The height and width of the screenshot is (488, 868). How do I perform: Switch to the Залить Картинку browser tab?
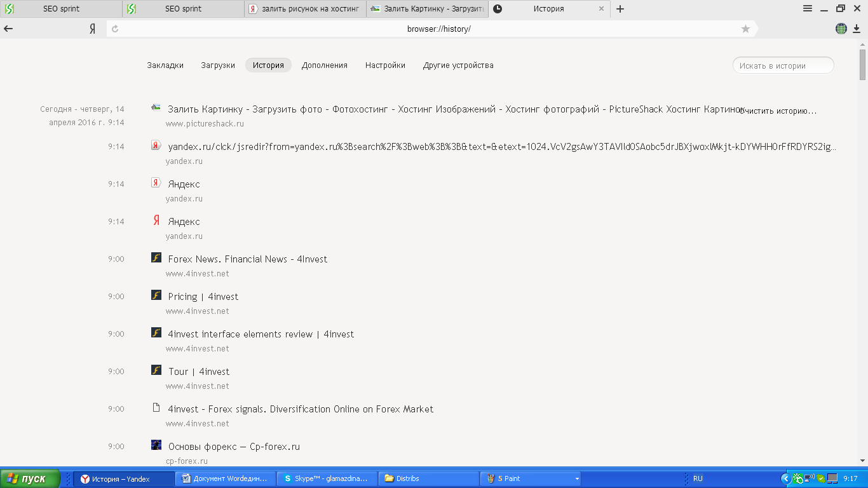(427, 9)
